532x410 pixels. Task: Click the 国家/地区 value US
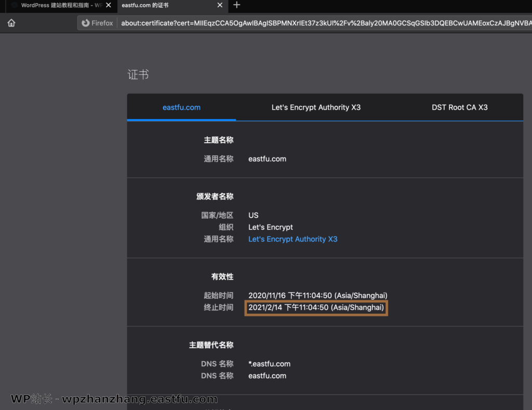(x=253, y=215)
